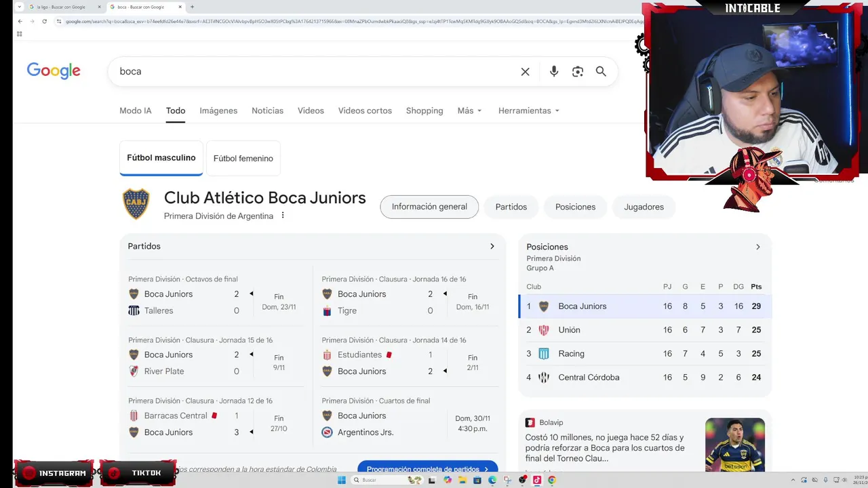Select the Unión row in standings table
The image size is (868, 488).
(x=645, y=330)
